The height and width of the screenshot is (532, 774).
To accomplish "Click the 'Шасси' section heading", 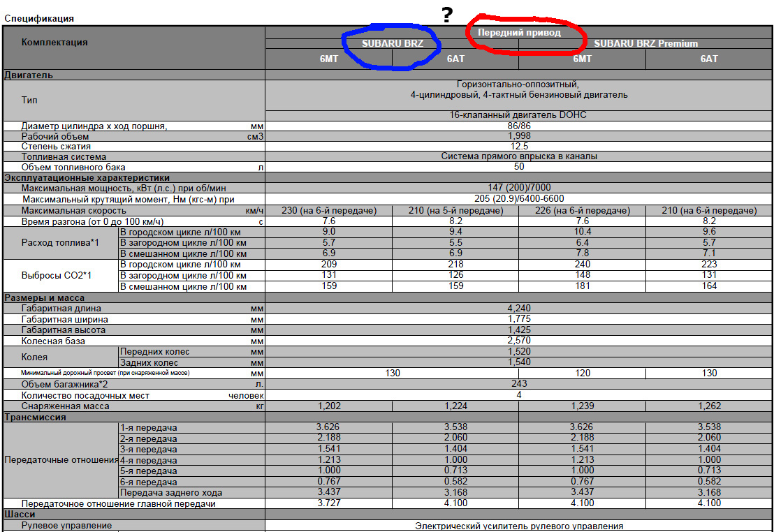I will (20, 515).
